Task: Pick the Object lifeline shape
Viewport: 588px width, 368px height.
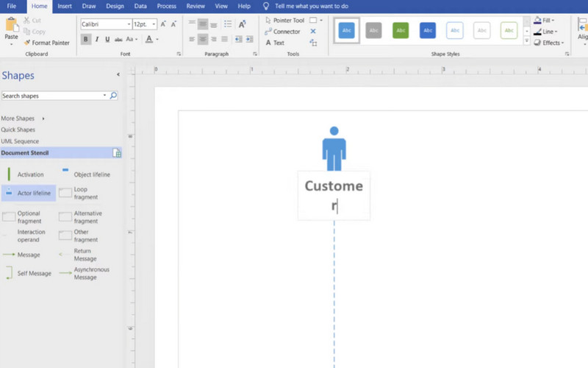Action: 86,174
